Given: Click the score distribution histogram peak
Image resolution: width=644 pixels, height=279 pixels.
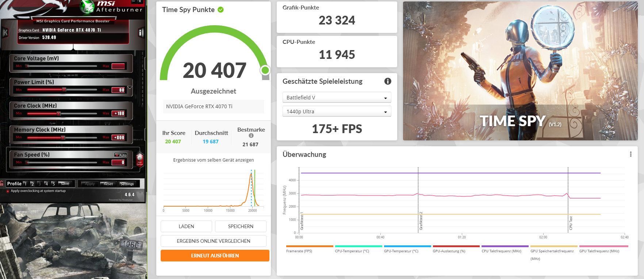Looking at the screenshot, I should (251, 175).
